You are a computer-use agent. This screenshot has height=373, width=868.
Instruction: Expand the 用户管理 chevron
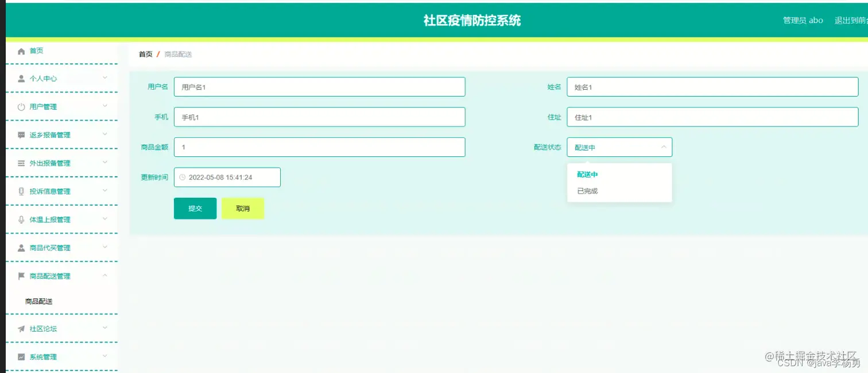click(x=105, y=106)
